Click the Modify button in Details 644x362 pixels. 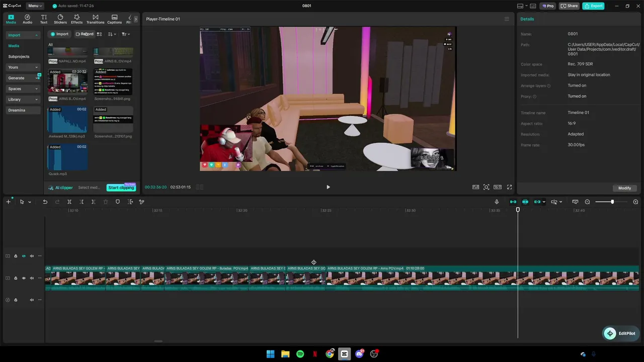pos(624,188)
